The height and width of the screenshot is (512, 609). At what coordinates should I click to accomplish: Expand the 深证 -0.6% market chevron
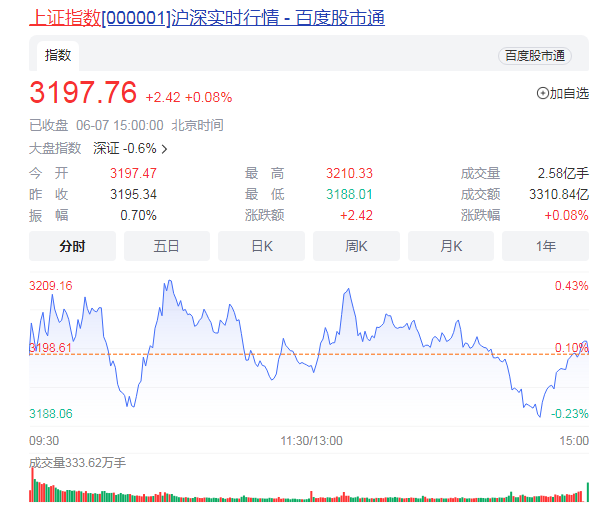tap(164, 149)
